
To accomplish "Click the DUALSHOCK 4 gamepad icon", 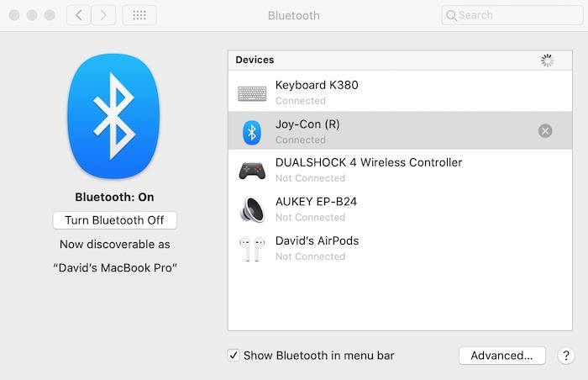I will tap(252, 171).
